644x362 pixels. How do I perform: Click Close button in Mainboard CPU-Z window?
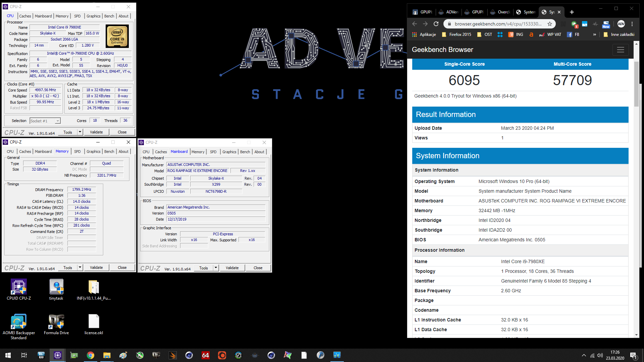pos(258,268)
